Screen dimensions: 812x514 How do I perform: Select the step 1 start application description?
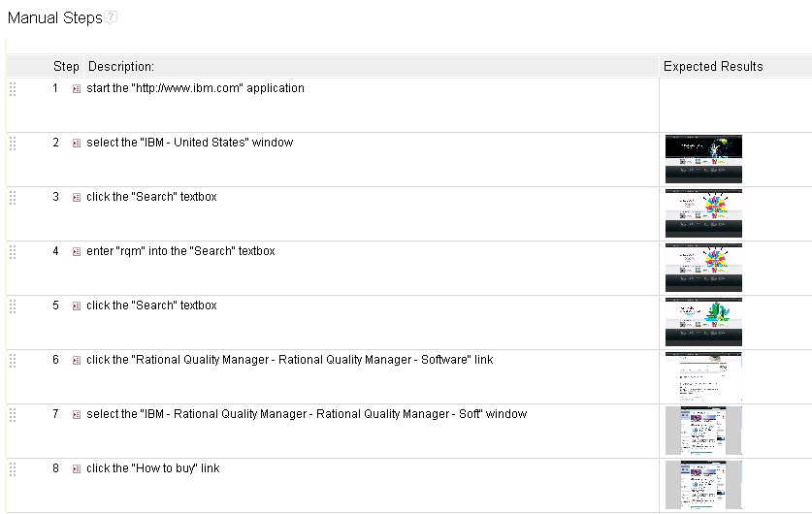[x=195, y=88]
